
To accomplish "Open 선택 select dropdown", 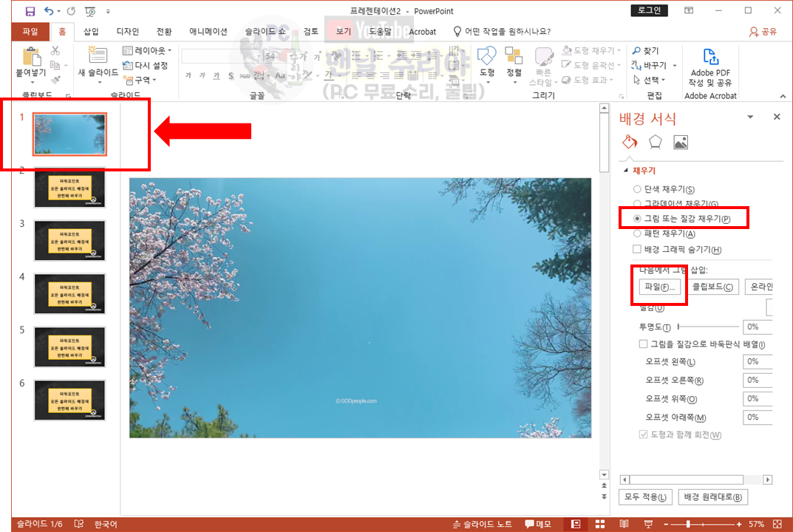I will (650, 80).
